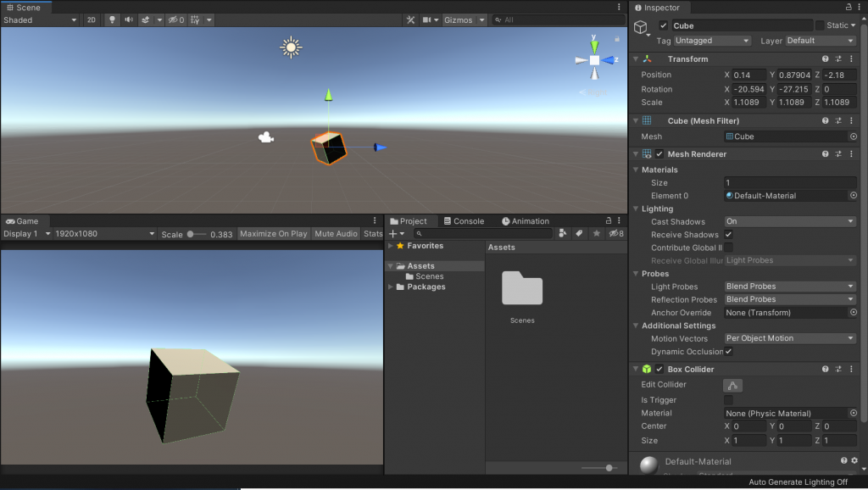This screenshot has width=868, height=490.
Task: Open Reflection Probes dropdown
Action: [x=790, y=299]
